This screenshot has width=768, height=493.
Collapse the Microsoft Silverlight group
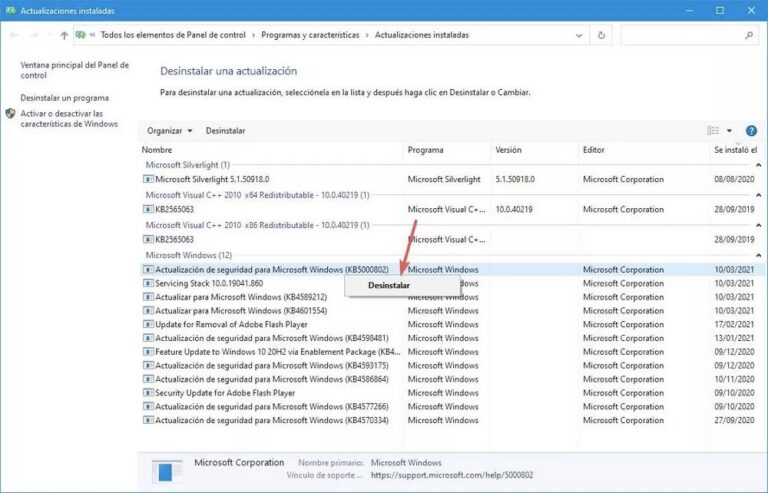[x=758, y=165]
